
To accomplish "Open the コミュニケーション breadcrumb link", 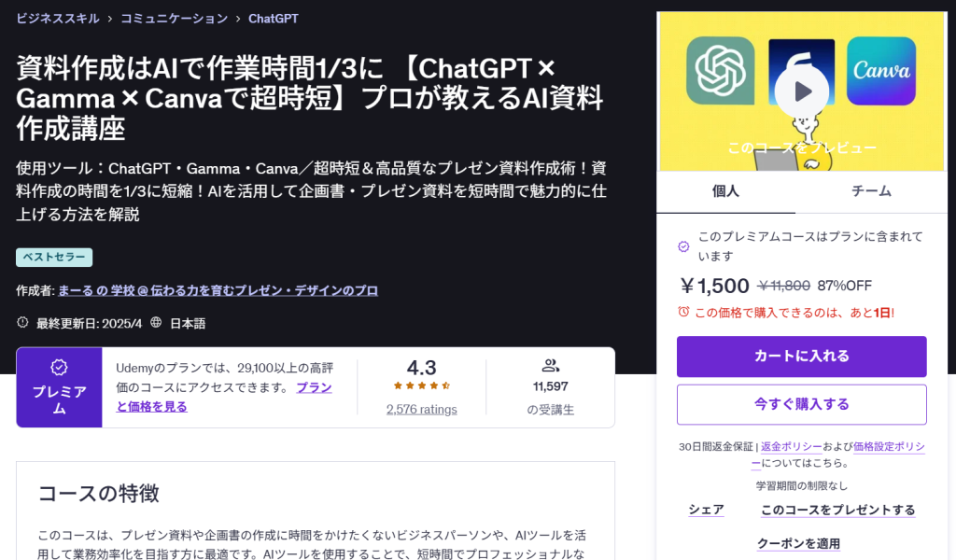I will pyautogui.click(x=174, y=18).
